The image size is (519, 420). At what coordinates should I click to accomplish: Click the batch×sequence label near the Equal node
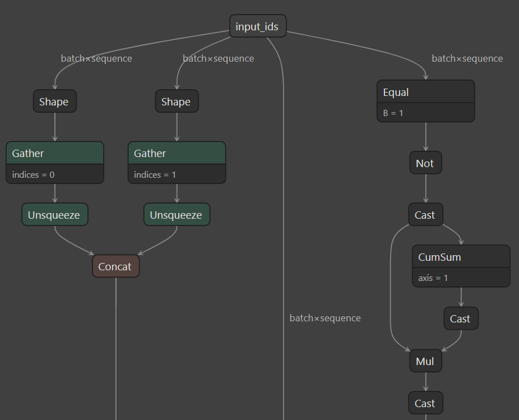pyautogui.click(x=467, y=58)
